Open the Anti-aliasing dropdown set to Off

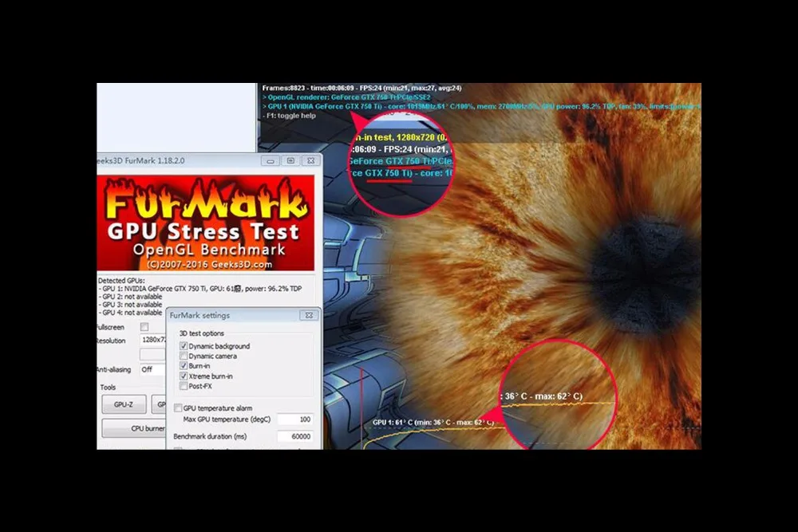tap(153, 369)
